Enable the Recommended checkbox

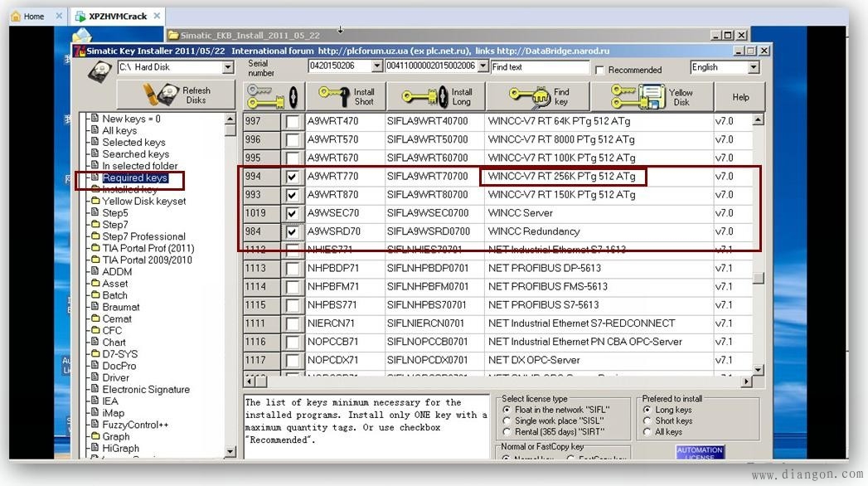600,70
